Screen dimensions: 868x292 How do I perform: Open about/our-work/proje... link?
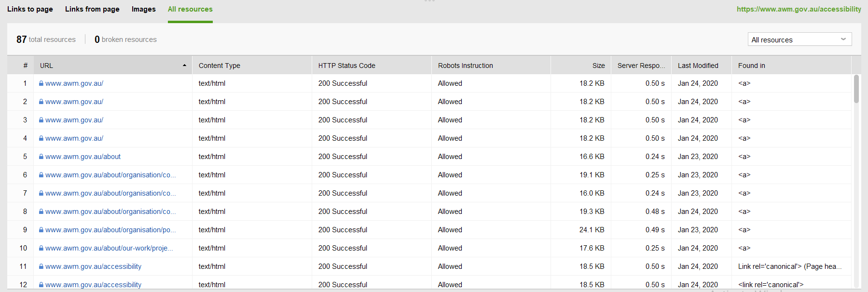point(109,248)
